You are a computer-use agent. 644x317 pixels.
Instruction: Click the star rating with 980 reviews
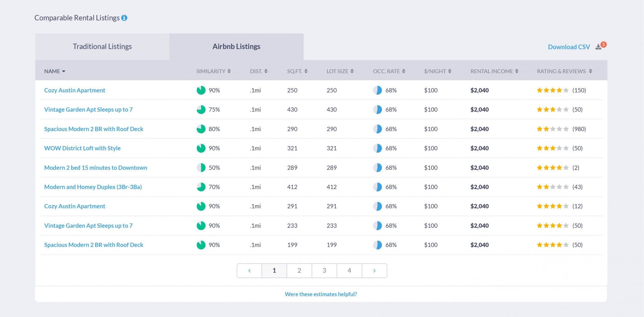[552, 129]
